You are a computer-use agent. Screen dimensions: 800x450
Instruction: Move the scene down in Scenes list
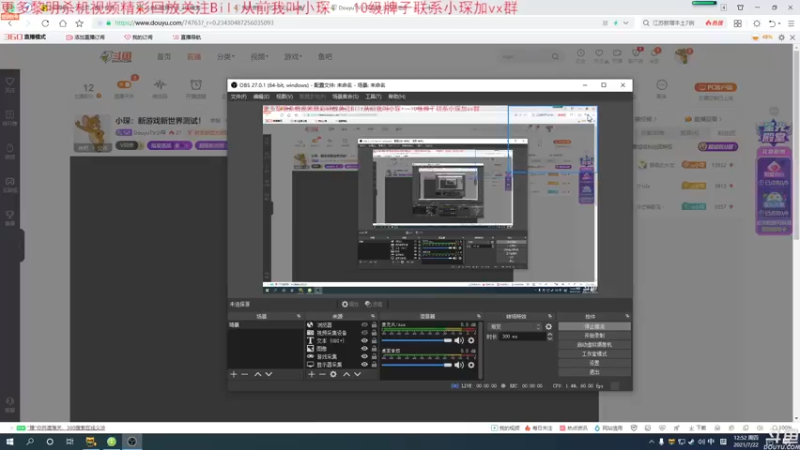click(x=269, y=374)
